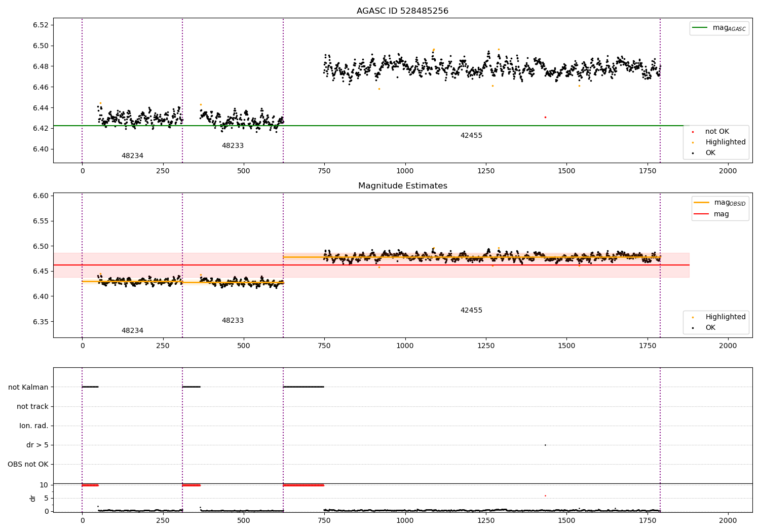Click the 'dr > 5' axis label
The height and width of the screenshot is (532, 760).
(37, 445)
